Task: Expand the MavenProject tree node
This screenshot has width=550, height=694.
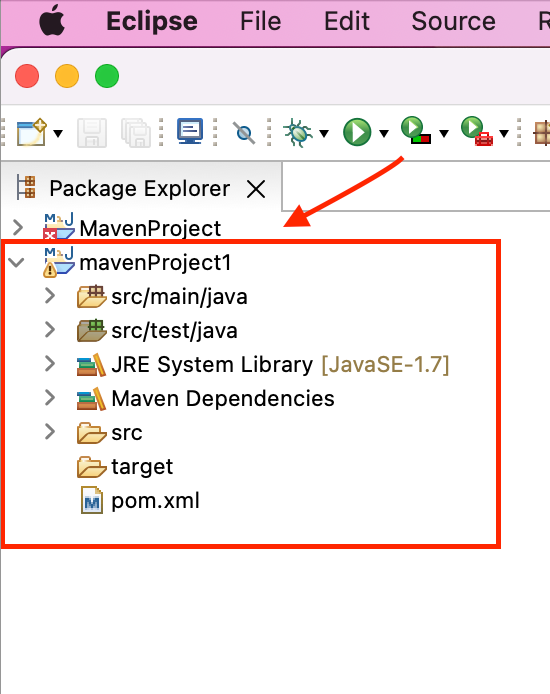Action: click(x=18, y=227)
